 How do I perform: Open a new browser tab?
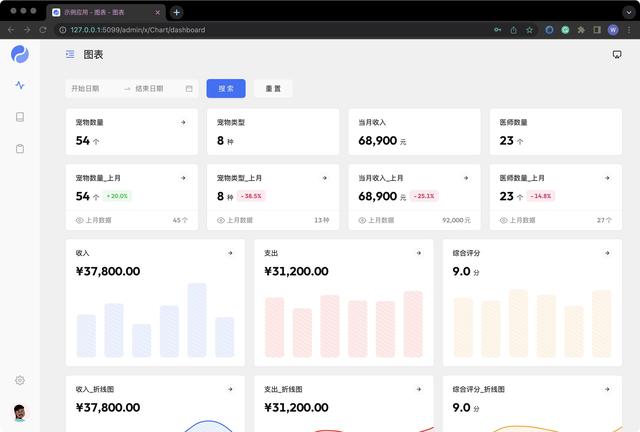[176, 12]
